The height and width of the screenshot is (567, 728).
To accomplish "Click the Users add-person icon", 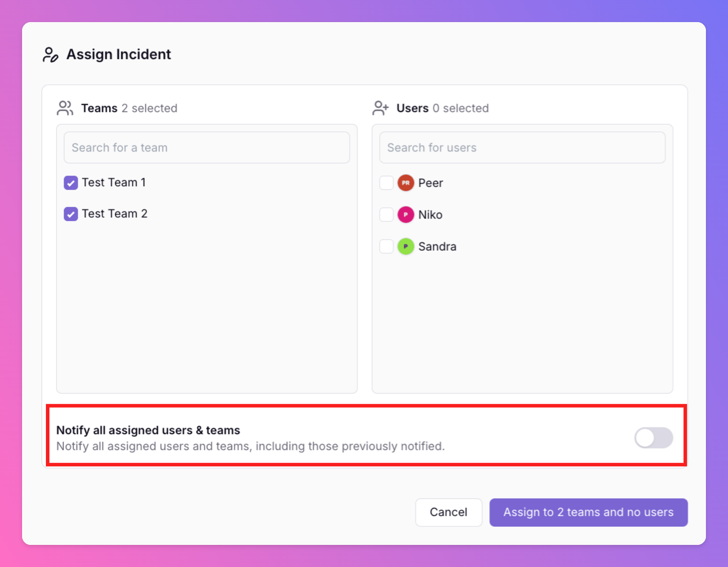I will coord(380,108).
